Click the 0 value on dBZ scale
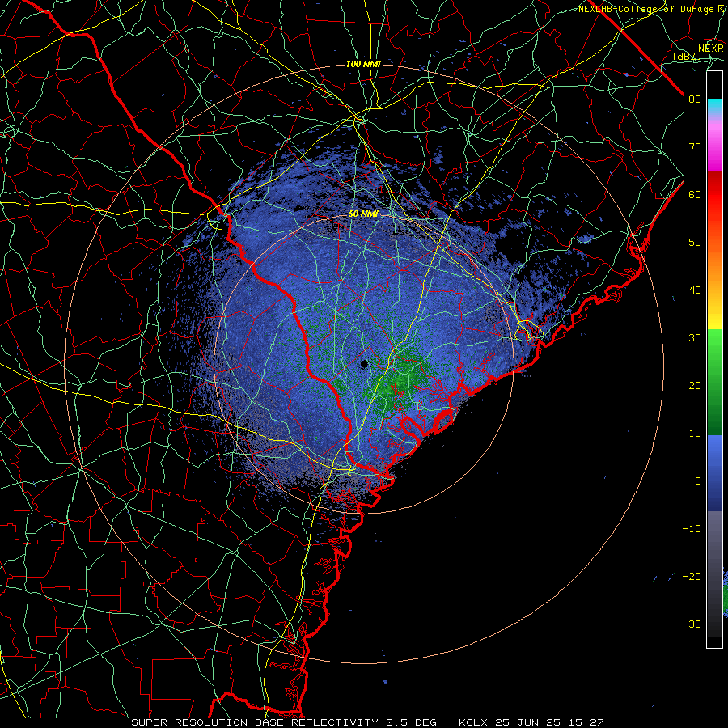 pyautogui.click(x=698, y=481)
